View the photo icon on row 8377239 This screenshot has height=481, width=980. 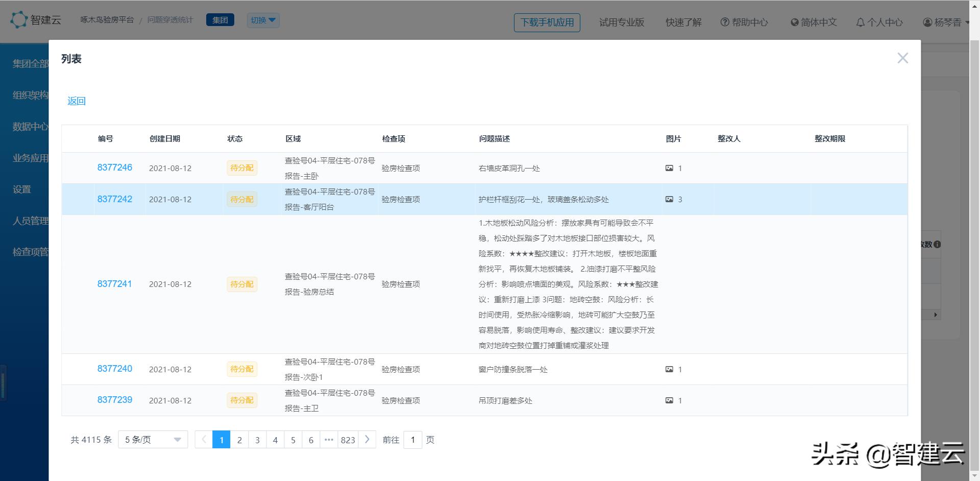coord(669,400)
